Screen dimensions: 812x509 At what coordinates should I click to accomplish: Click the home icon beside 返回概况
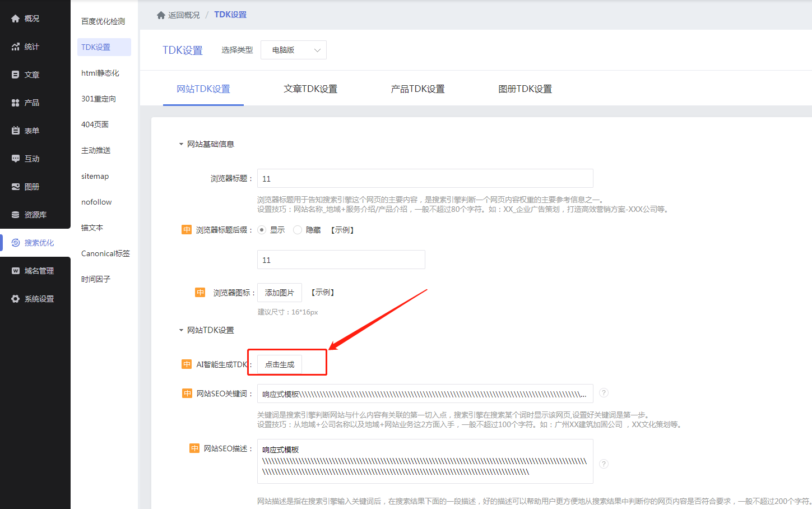tap(161, 15)
